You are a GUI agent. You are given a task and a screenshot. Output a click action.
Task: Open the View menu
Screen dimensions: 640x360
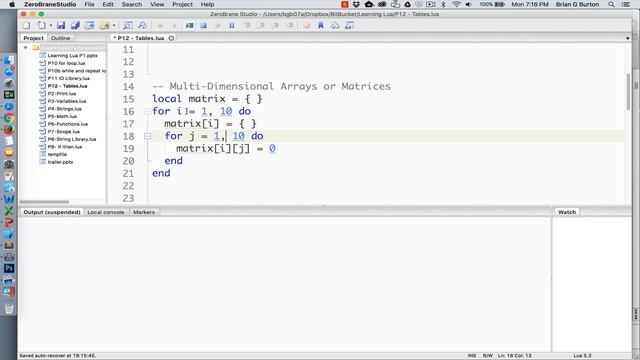[x=157, y=4]
